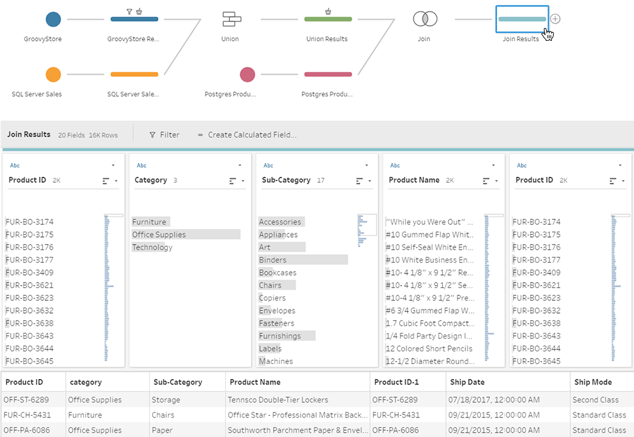The image size is (634, 437).
Task: Click the Paper sub-category grid cell
Action: [x=162, y=430]
